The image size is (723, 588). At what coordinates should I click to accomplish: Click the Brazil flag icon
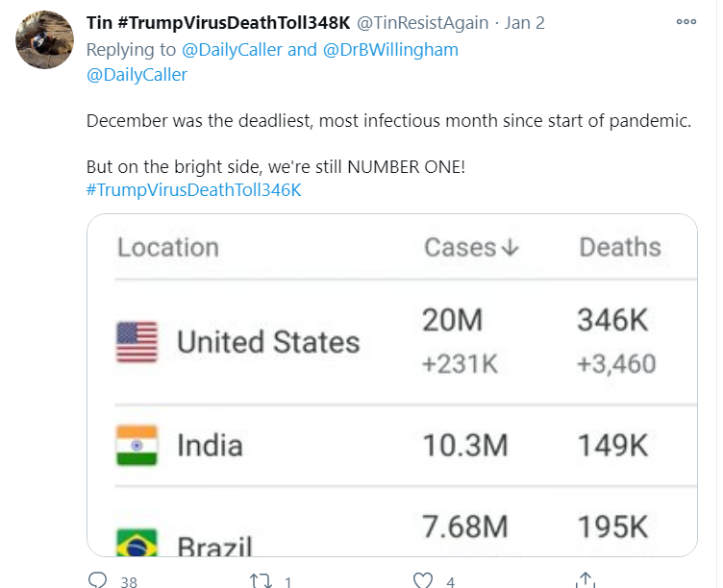(137, 543)
